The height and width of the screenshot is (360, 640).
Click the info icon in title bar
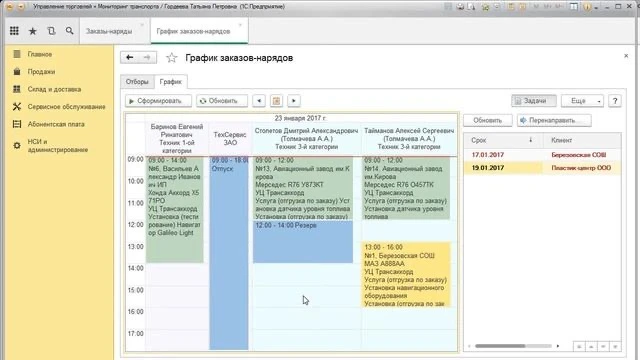[587, 7]
